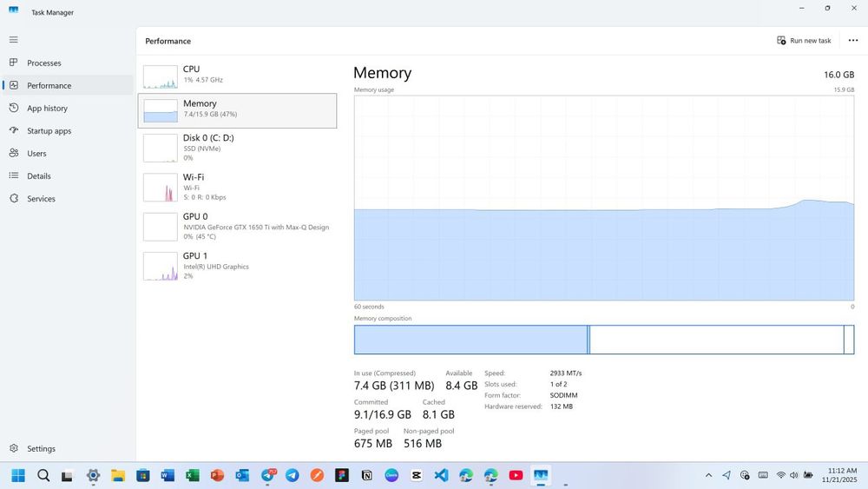Open the three-dot more options menu
868x489 pixels.
tap(853, 41)
